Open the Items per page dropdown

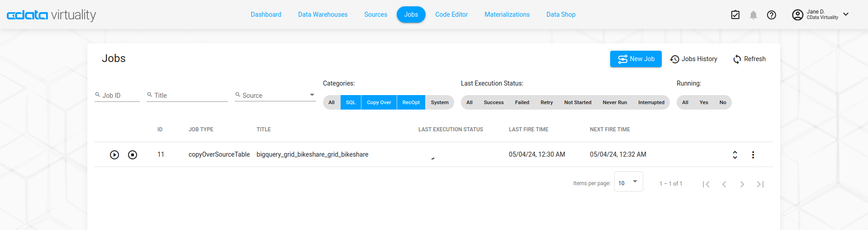click(x=628, y=182)
